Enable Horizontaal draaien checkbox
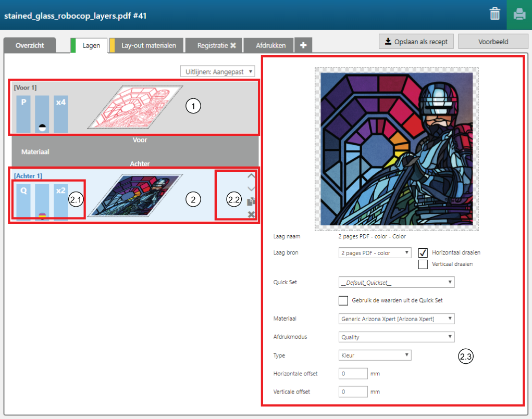This screenshot has width=532, height=419. (423, 253)
